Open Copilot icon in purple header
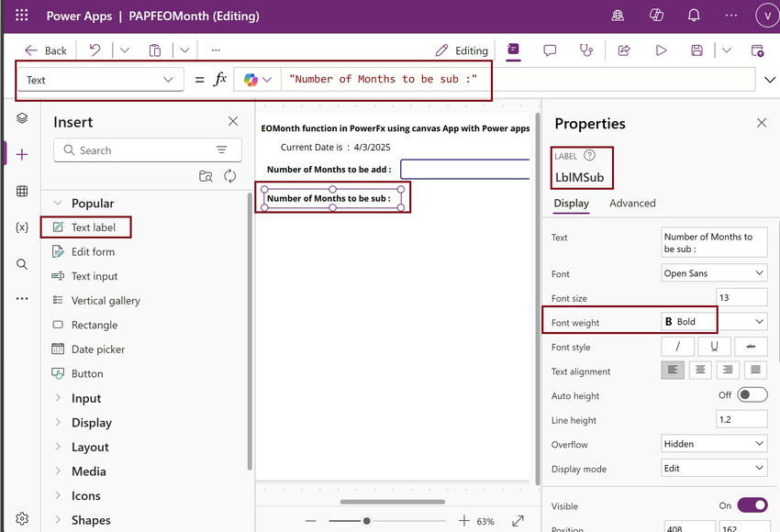Image resolution: width=780 pixels, height=532 pixels. [x=656, y=16]
